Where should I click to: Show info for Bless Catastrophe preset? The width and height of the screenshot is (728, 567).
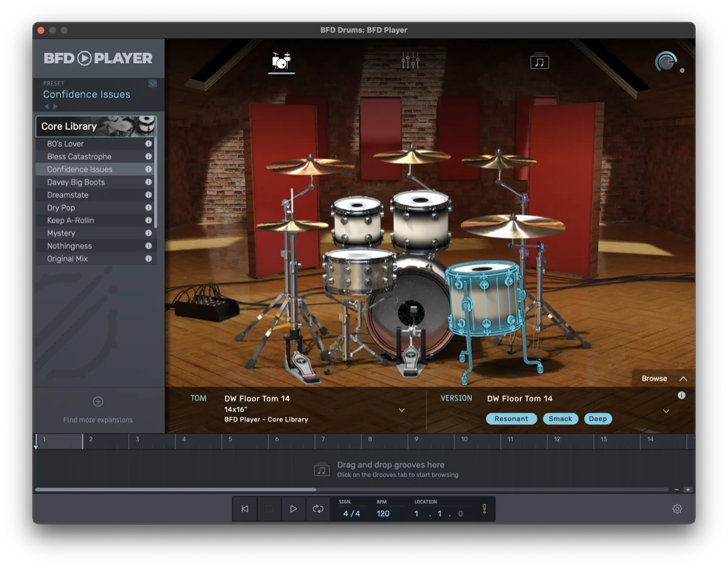(148, 156)
